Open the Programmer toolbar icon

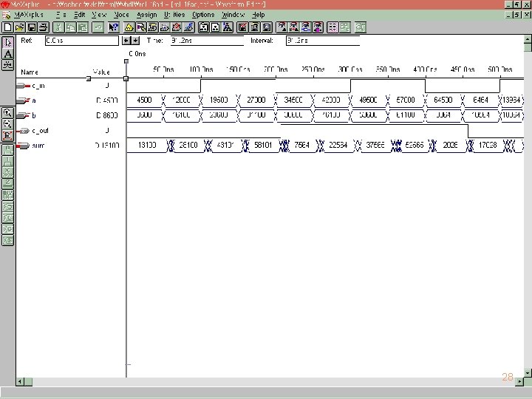coord(188,27)
